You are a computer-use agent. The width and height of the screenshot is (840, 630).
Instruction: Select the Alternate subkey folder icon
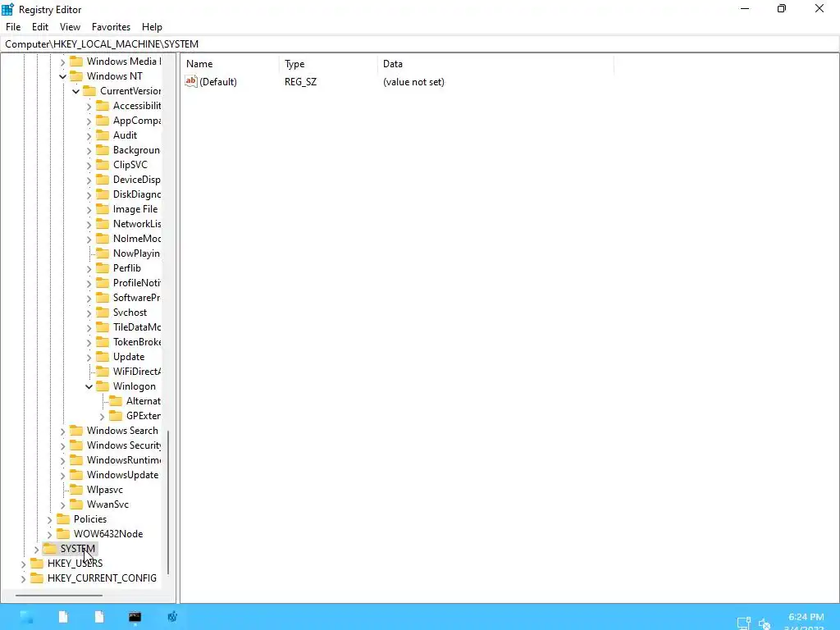coord(116,400)
